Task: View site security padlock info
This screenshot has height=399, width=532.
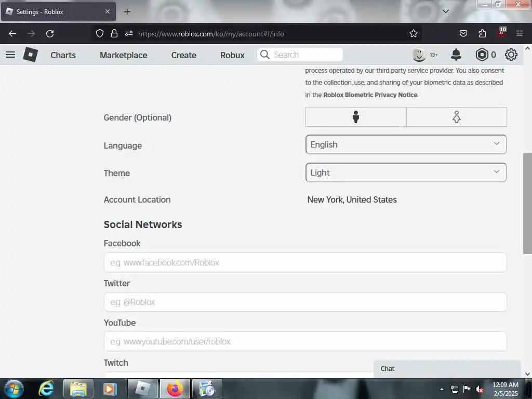Action: 114,33
